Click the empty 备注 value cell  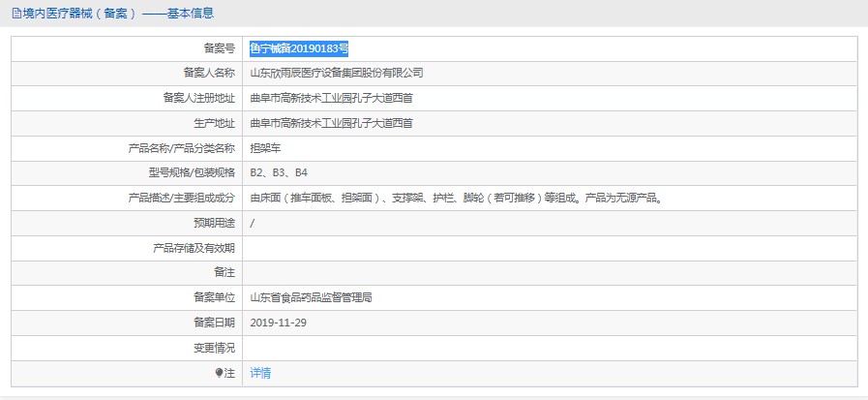point(549,273)
